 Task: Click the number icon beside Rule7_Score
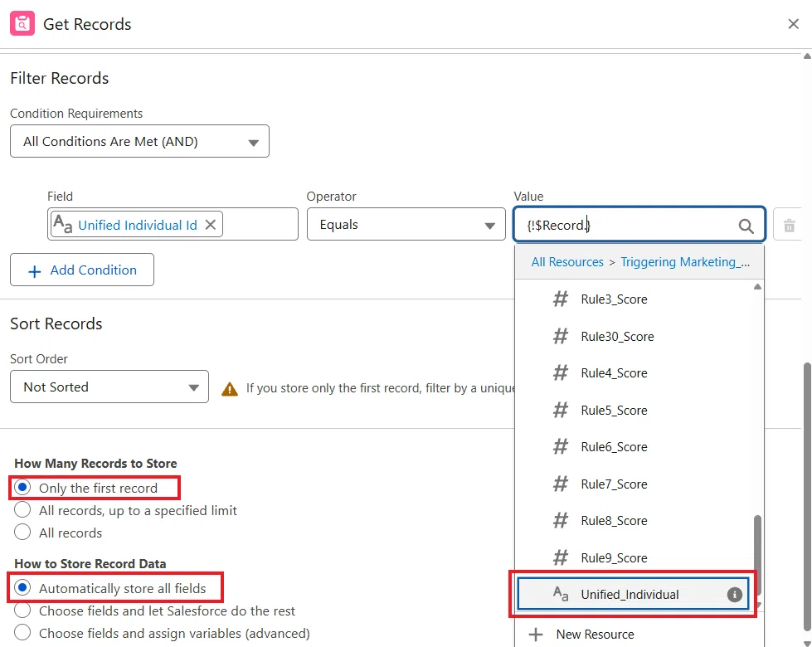pos(561,484)
